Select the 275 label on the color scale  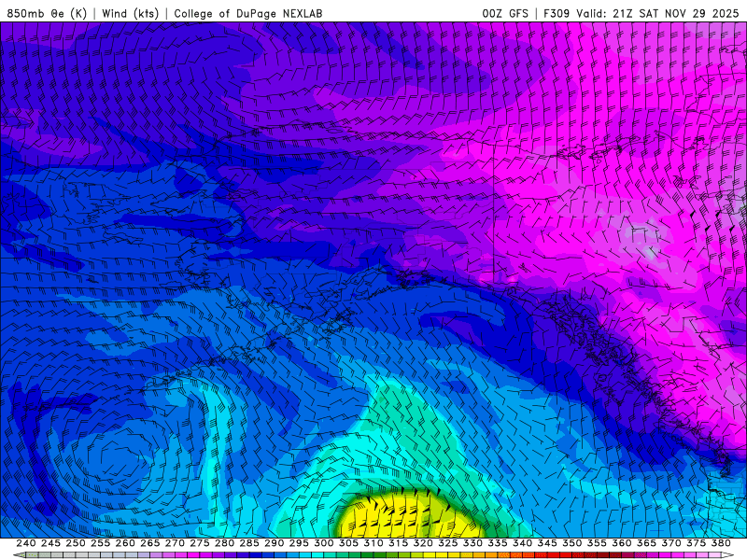click(x=200, y=543)
